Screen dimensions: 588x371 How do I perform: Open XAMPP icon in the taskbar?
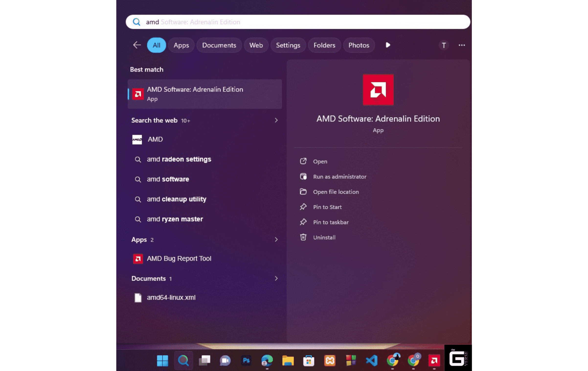click(x=330, y=360)
